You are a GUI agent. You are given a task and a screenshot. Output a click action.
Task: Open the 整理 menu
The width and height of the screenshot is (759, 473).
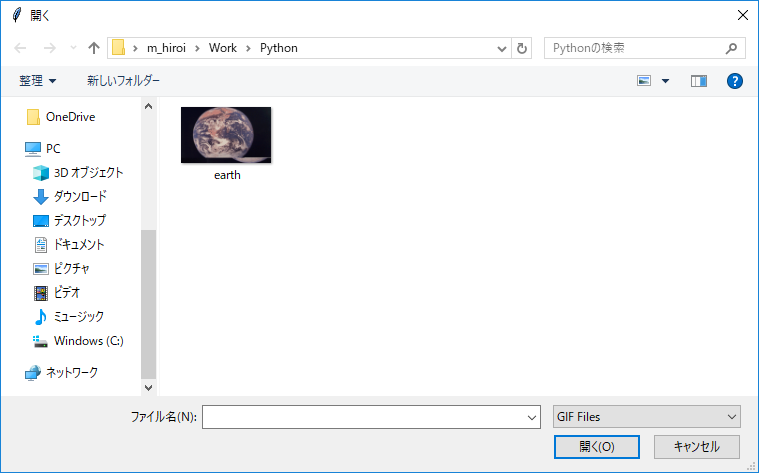(38, 80)
